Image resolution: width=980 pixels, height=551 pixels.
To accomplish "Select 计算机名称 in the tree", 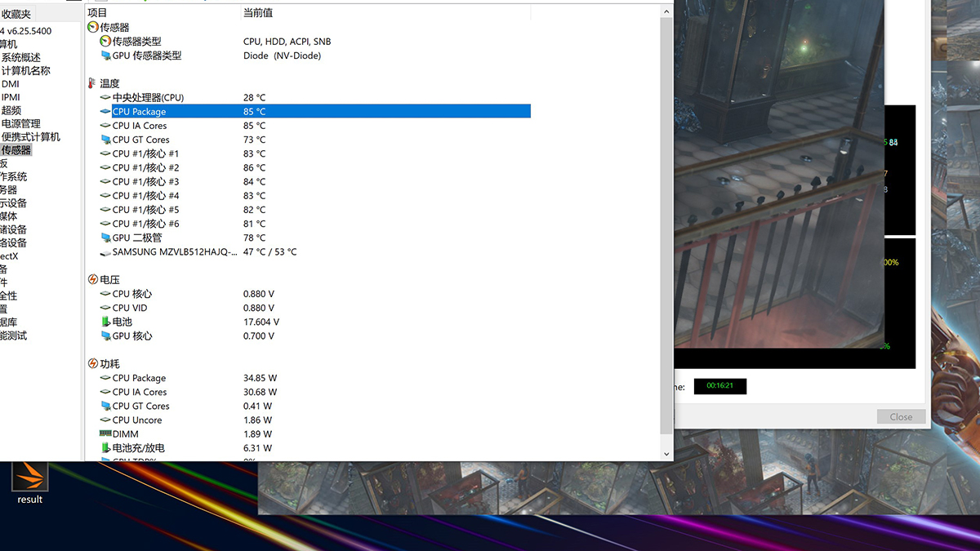I will pyautogui.click(x=25, y=71).
